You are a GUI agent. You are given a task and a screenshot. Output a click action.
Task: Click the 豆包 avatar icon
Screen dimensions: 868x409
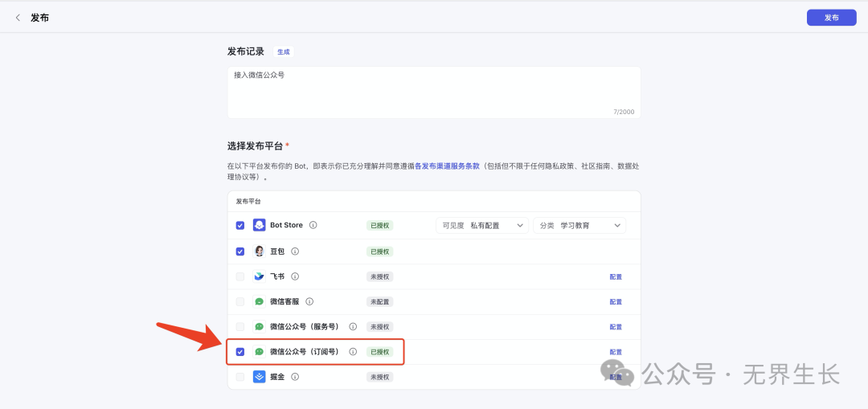pyautogui.click(x=259, y=252)
